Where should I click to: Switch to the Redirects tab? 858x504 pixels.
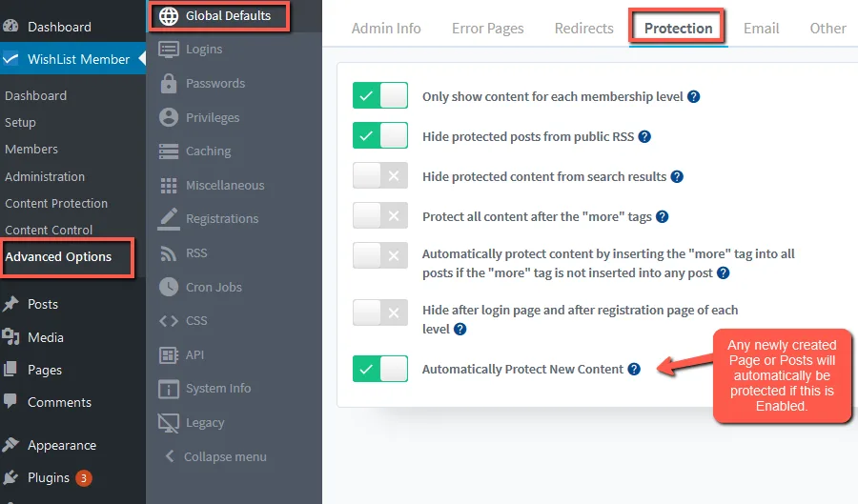583,29
